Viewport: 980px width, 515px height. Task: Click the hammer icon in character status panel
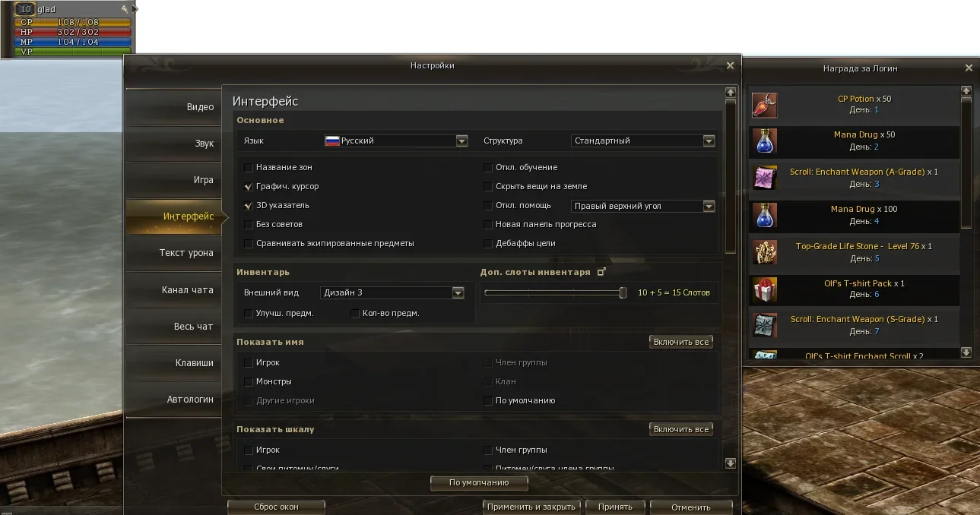[125, 9]
